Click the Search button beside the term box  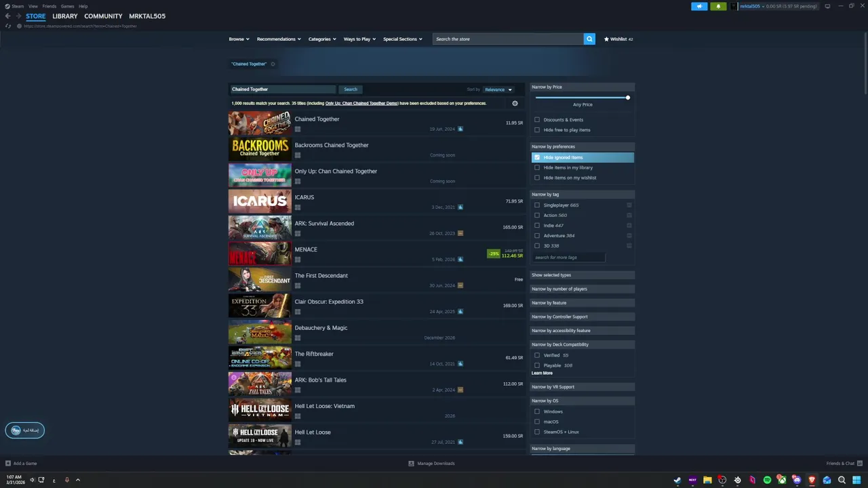[351, 89]
